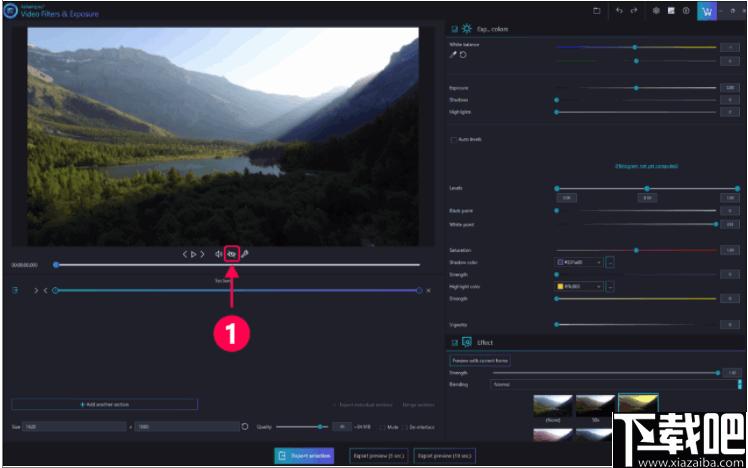
Task: Click the Saturation slider handle
Action: tap(636, 250)
